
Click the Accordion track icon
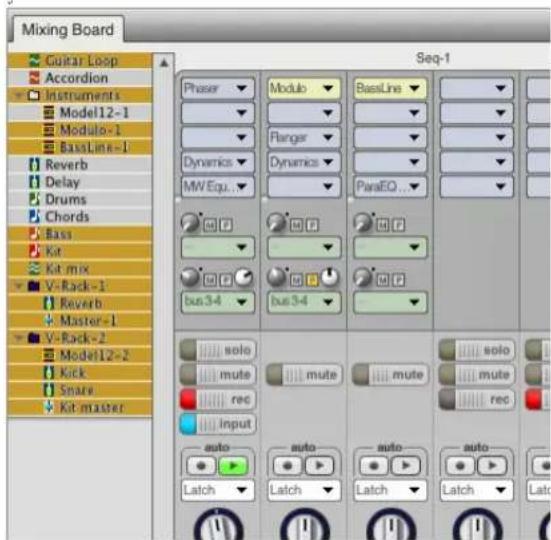point(34,78)
